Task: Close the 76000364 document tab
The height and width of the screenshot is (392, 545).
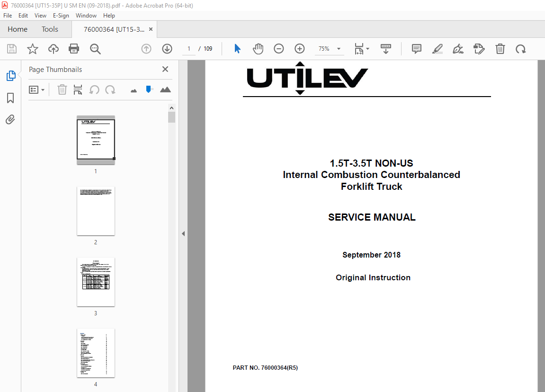Action: (x=151, y=29)
